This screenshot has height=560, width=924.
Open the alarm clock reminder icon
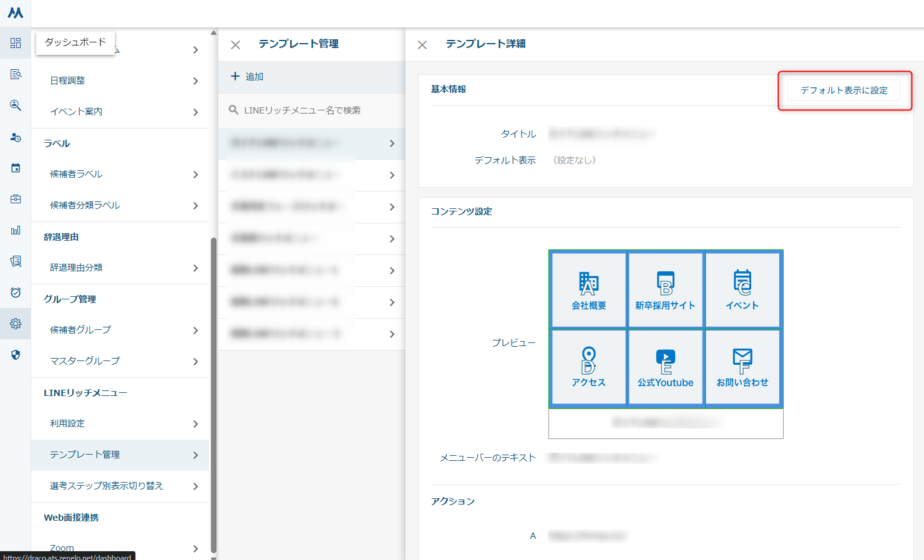click(x=16, y=292)
